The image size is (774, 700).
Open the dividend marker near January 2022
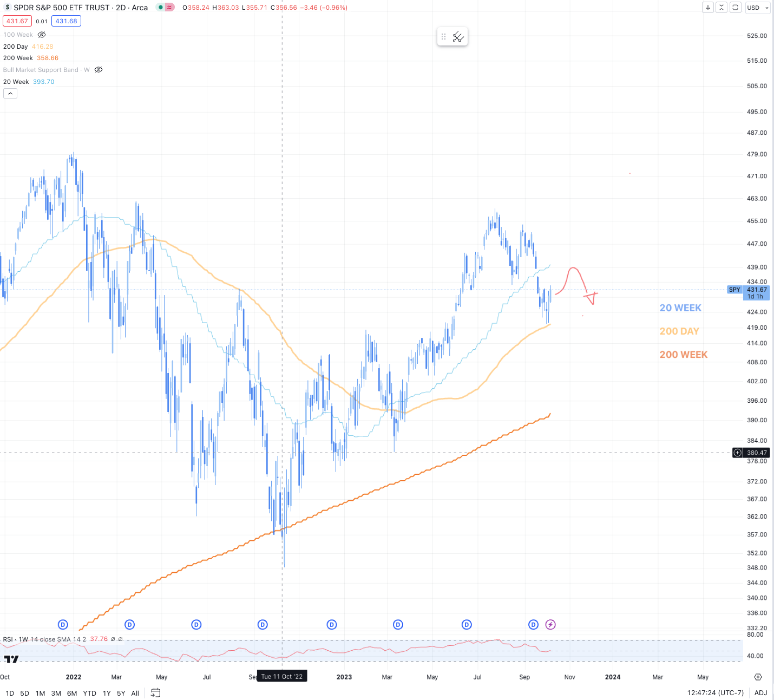coord(63,625)
